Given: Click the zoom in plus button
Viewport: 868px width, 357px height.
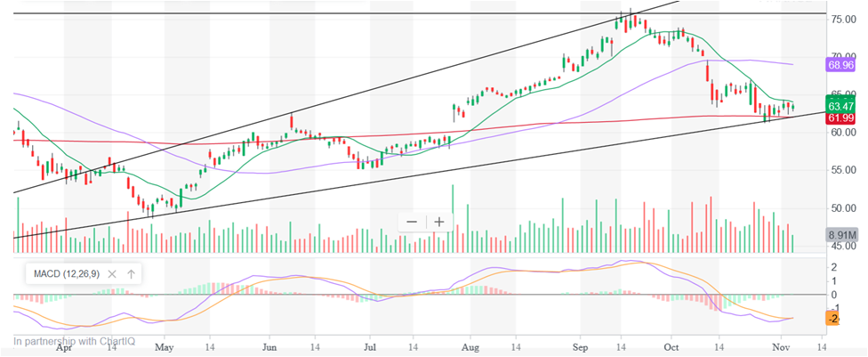Looking at the screenshot, I should (x=439, y=222).
